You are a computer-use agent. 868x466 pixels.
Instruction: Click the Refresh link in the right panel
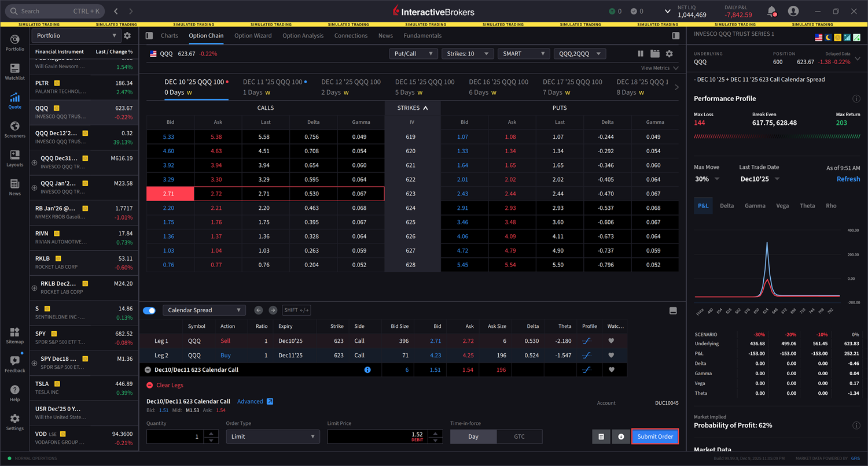point(848,179)
